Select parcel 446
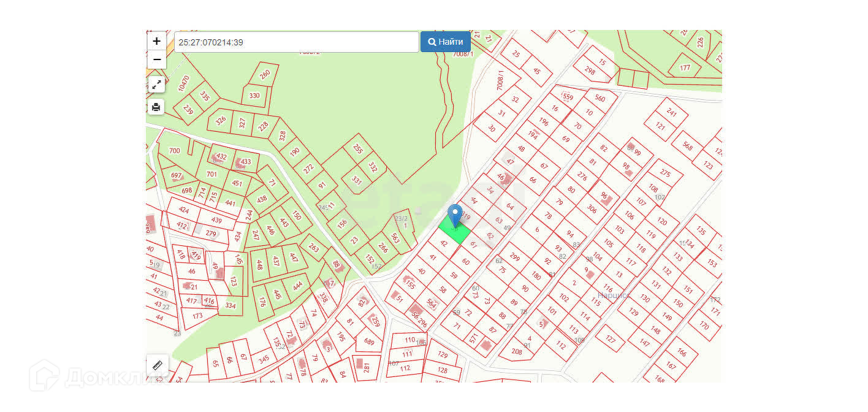The height and width of the screenshot is (412, 868). 270,231
